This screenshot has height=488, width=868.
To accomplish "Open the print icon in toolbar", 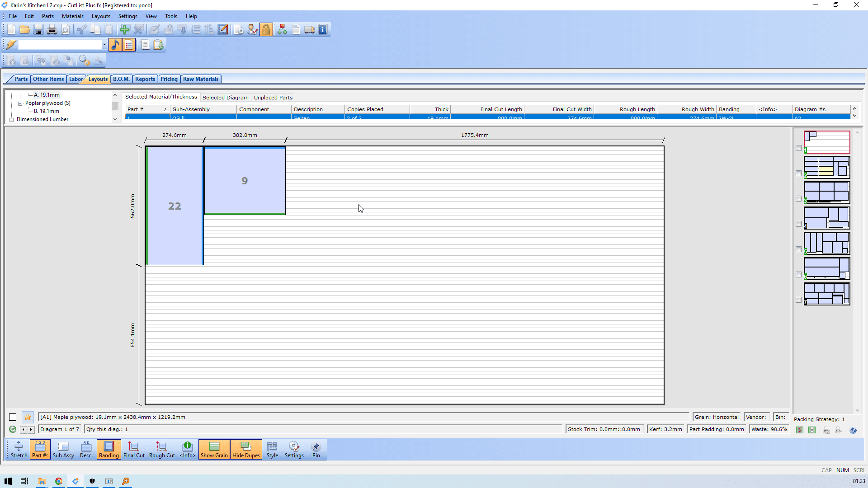I will pos(52,30).
